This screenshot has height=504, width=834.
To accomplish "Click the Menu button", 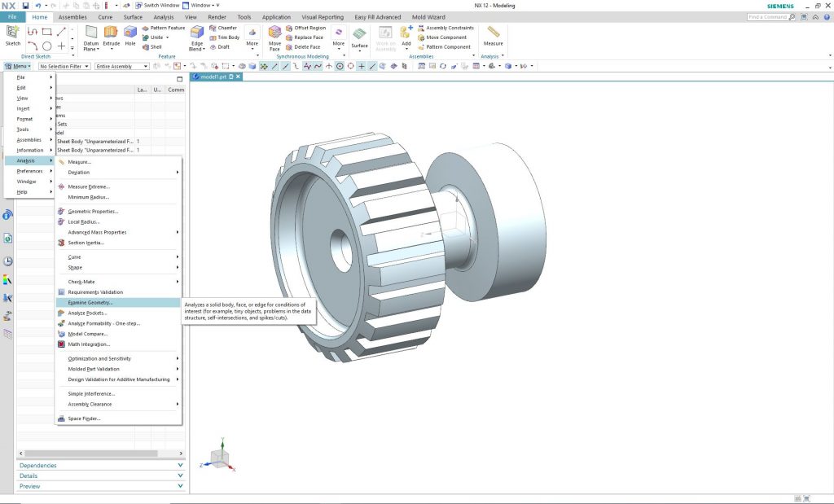I will pyautogui.click(x=18, y=66).
